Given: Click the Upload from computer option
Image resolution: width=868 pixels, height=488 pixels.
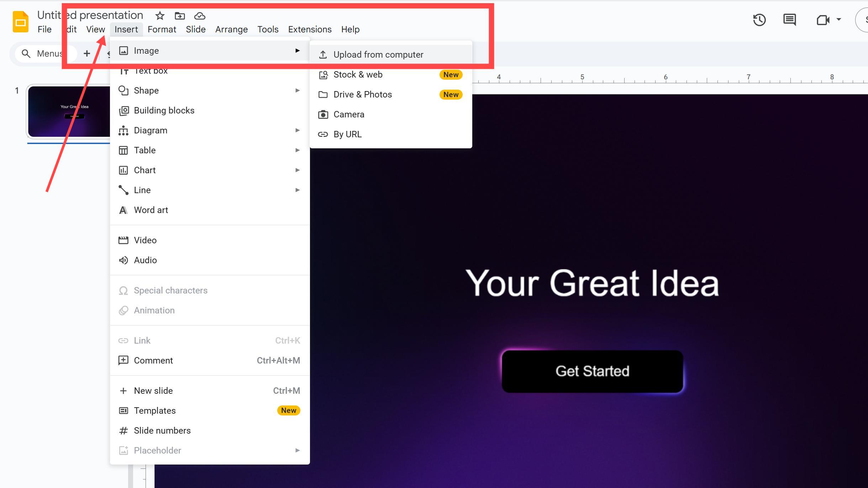Looking at the screenshot, I should coord(391,54).
